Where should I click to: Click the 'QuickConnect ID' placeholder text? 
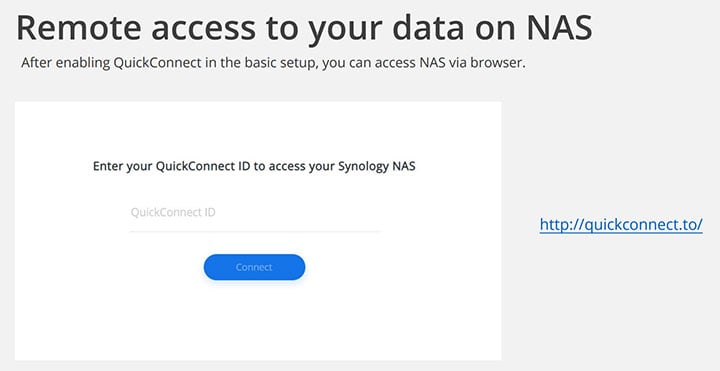tap(173, 212)
